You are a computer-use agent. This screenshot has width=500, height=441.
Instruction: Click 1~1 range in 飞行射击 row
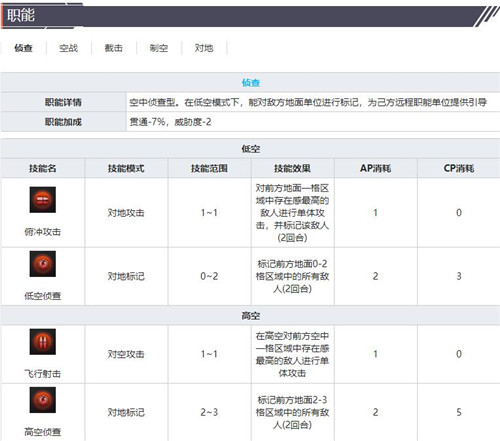pos(209,354)
